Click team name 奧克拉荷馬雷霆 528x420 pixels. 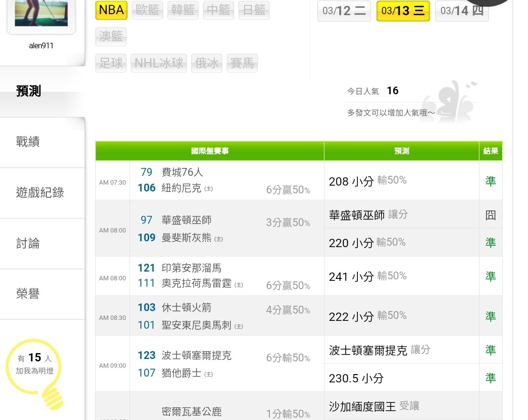point(197,283)
